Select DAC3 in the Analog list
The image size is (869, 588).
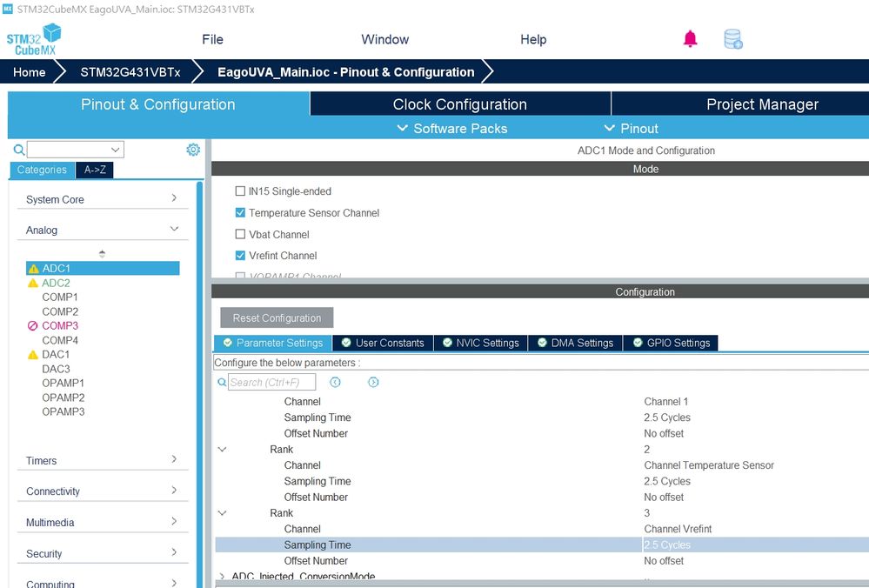[x=56, y=369]
